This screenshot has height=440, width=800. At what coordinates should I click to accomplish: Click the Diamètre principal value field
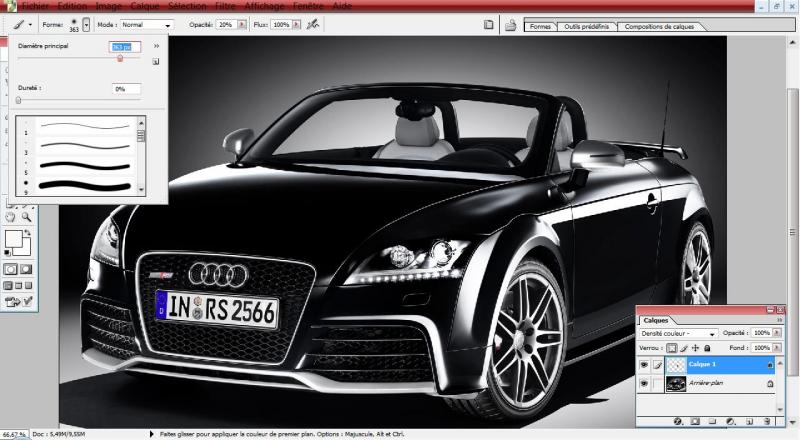[125, 46]
